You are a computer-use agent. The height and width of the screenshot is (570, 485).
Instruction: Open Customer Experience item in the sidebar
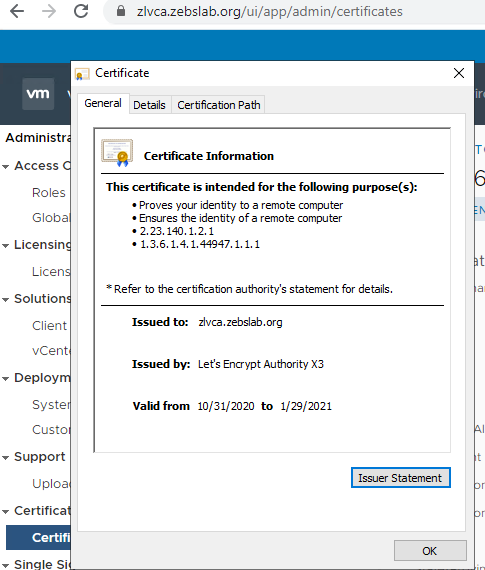tap(51, 429)
